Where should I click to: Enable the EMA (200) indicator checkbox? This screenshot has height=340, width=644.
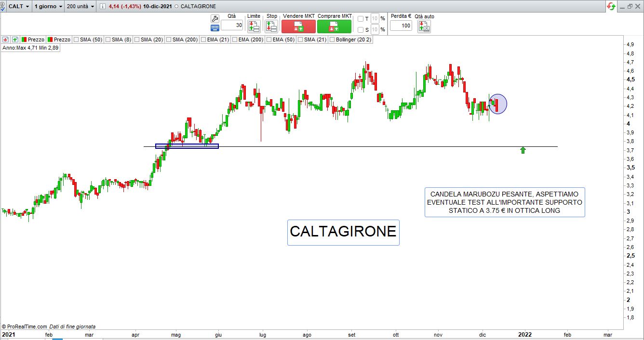[x=235, y=39]
